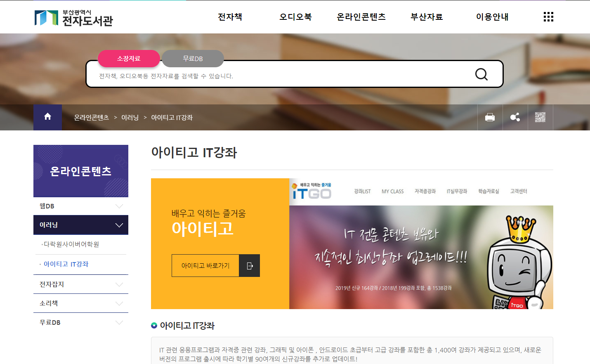Screen dimensions: 590x364
Task: Select the 소장자료 search tab
Action: (129, 59)
